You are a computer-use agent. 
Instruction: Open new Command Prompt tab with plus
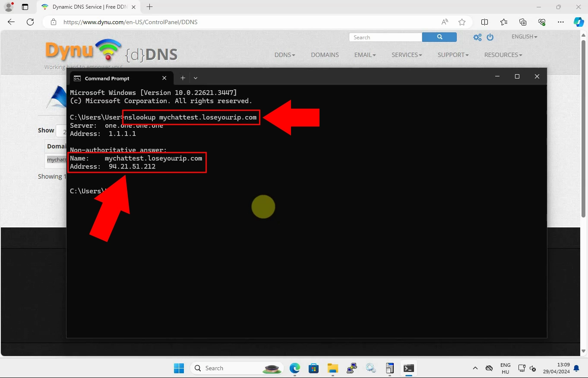tap(183, 78)
